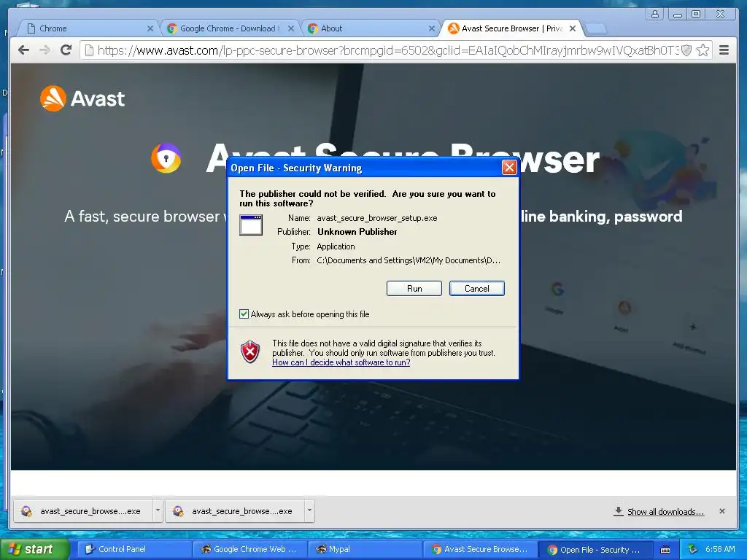This screenshot has width=747, height=560.
Task: Click the Avast Secure Browser logo icon
Action: tap(166, 158)
